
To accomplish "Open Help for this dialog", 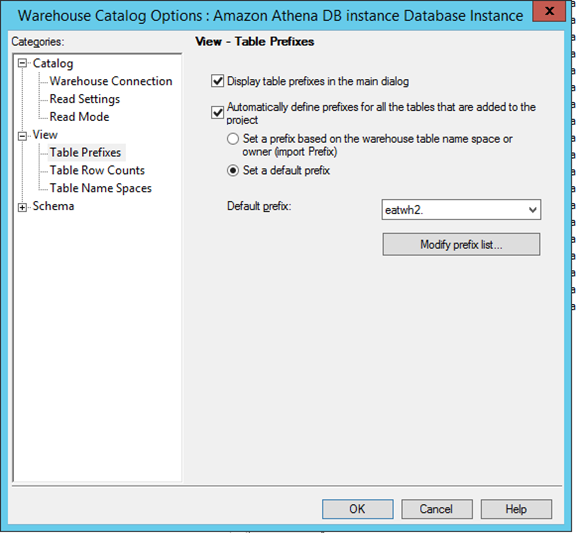I will point(516,509).
